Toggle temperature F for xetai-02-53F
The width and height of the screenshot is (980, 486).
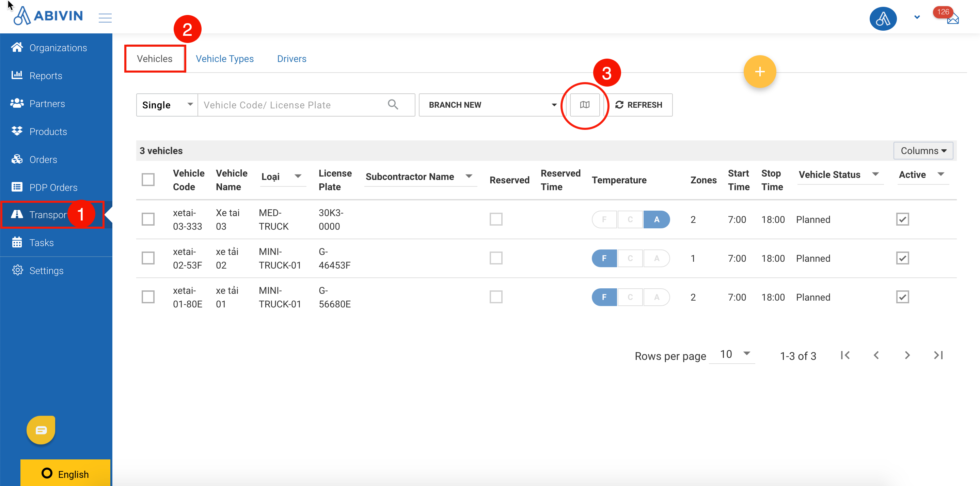[604, 258]
